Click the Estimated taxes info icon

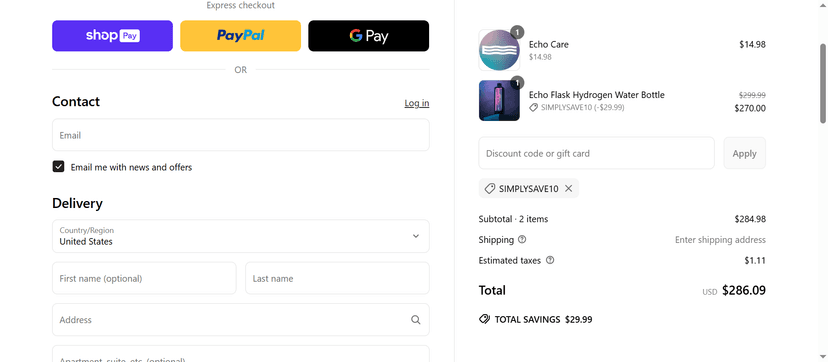point(550,260)
